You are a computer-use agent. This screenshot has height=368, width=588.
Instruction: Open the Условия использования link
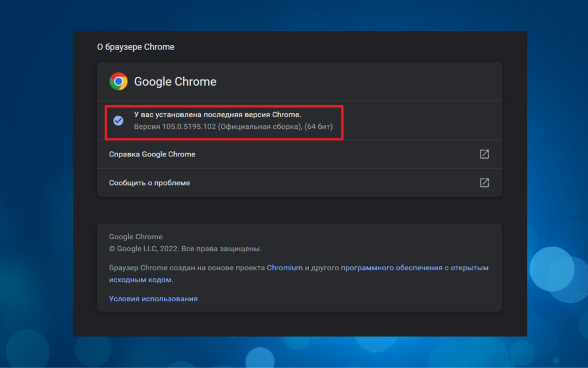click(x=153, y=299)
